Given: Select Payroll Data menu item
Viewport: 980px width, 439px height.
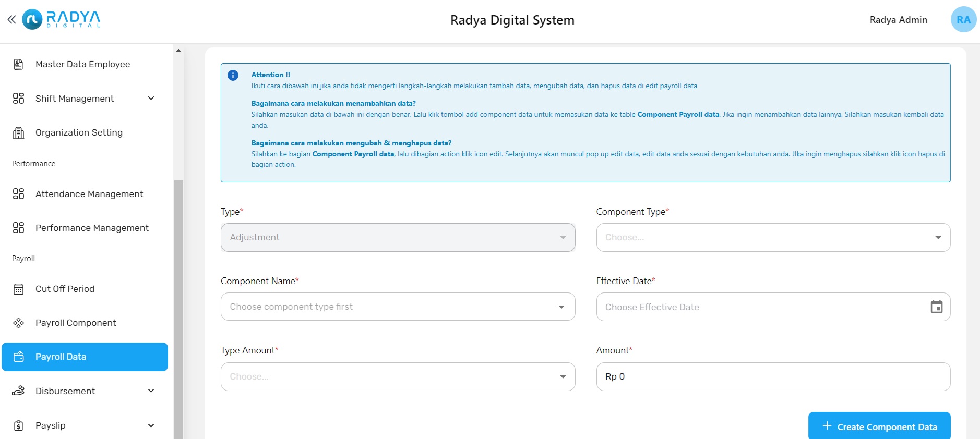Looking at the screenshot, I should pyautogui.click(x=85, y=357).
